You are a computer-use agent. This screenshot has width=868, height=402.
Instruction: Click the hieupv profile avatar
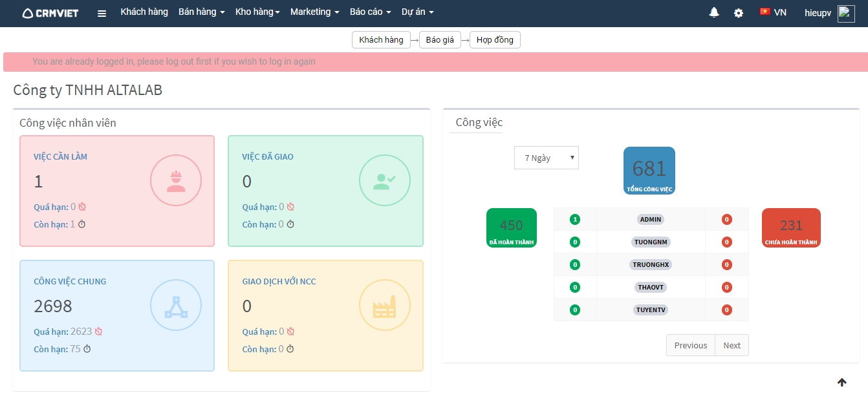click(x=846, y=14)
